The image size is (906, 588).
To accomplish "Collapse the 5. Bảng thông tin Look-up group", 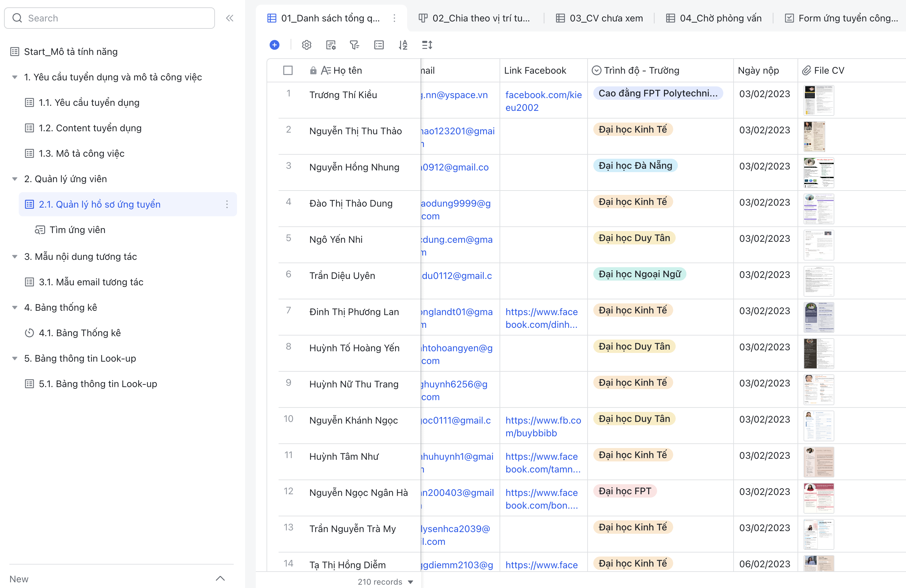I will click(x=14, y=358).
